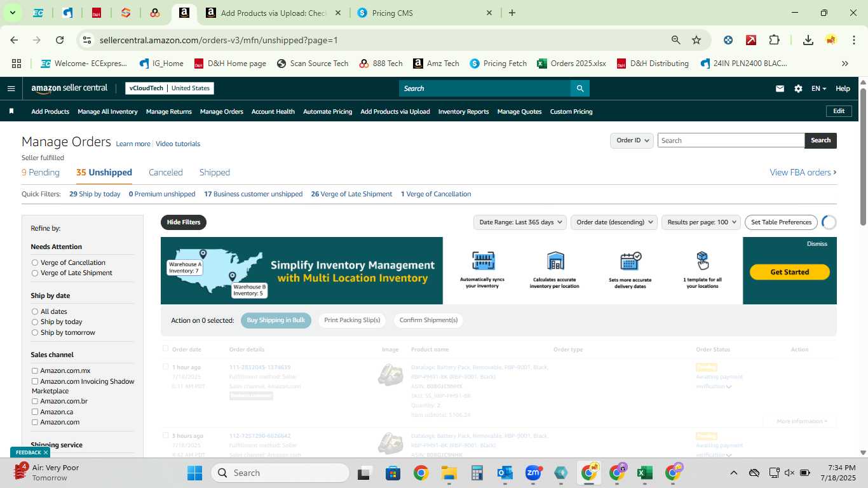The image size is (868, 488).
Task: Click Get Started on the inventory banner
Action: coord(790,272)
